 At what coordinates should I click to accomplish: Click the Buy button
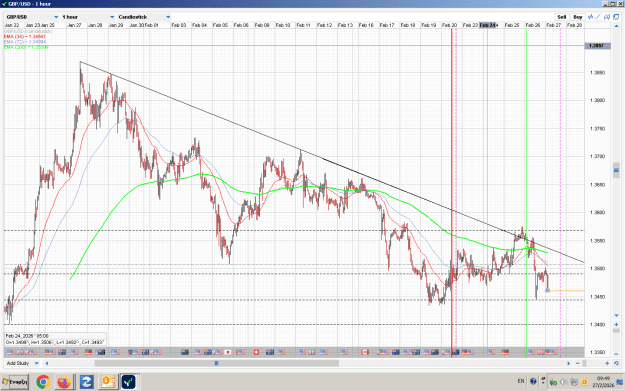click(x=578, y=17)
